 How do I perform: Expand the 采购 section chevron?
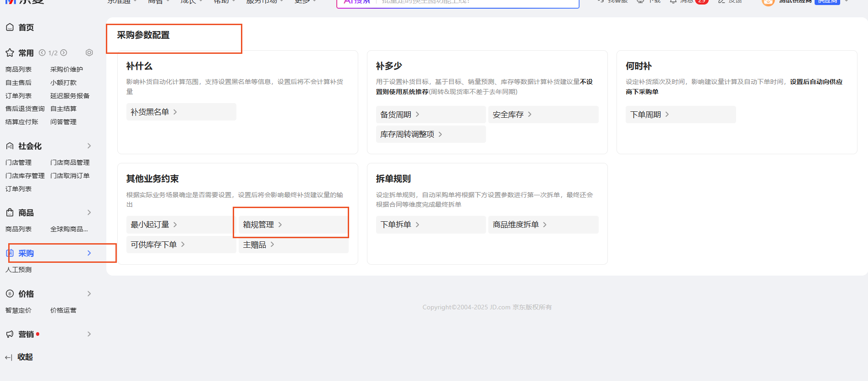point(89,253)
